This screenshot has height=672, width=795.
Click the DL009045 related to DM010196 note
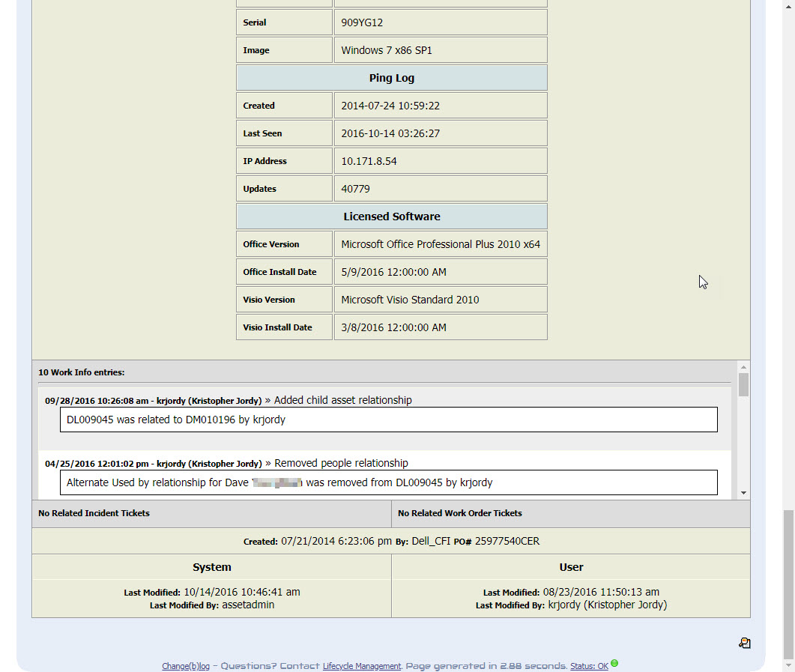tap(389, 420)
